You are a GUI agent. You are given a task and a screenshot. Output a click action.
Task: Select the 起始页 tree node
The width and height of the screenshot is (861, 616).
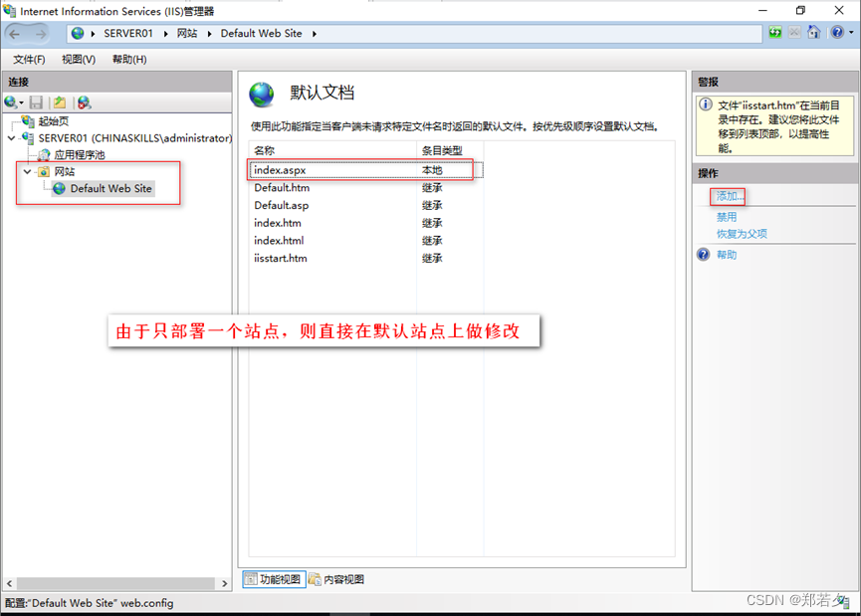[x=54, y=121]
